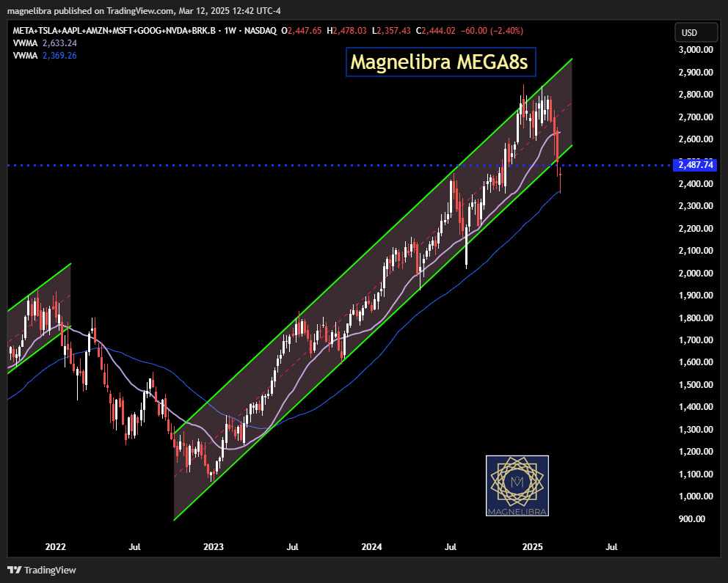
Task: Click the Magnelibra MEGA8s title box
Action: (440, 62)
